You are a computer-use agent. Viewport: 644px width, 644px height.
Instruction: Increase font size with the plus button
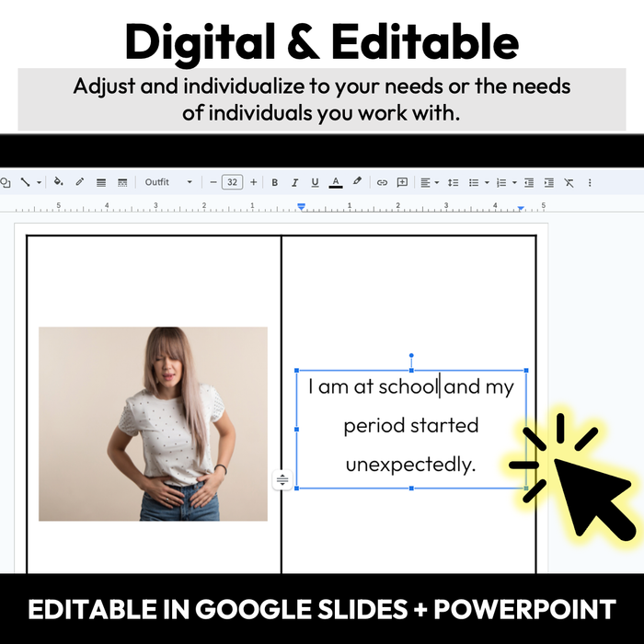point(254,182)
